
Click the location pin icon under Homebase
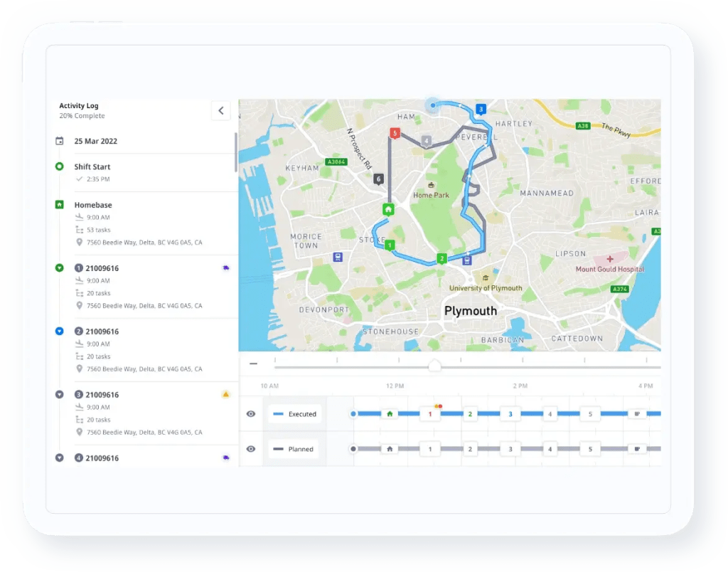click(78, 243)
